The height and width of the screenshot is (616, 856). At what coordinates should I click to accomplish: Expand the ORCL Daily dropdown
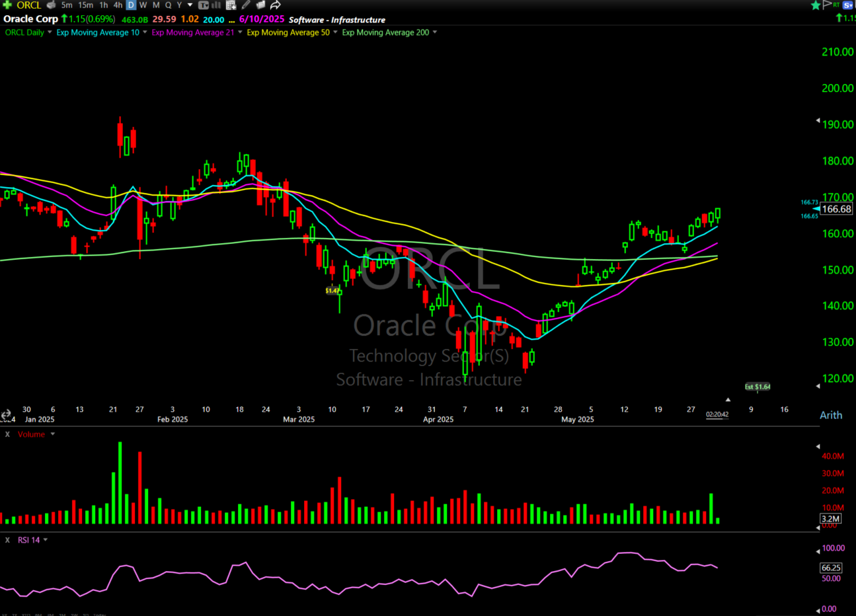pyautogui.click(x=50, y=32)
